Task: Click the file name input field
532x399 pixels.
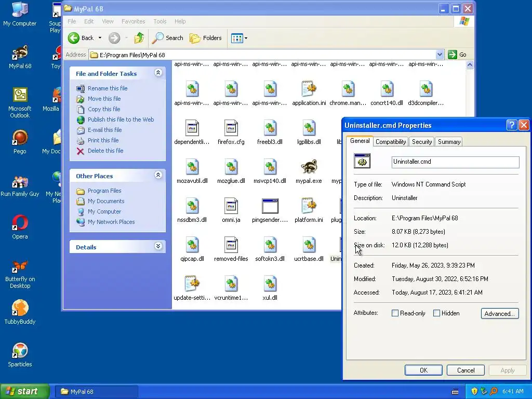Action: pyautogui.click(x=455, y=162)
